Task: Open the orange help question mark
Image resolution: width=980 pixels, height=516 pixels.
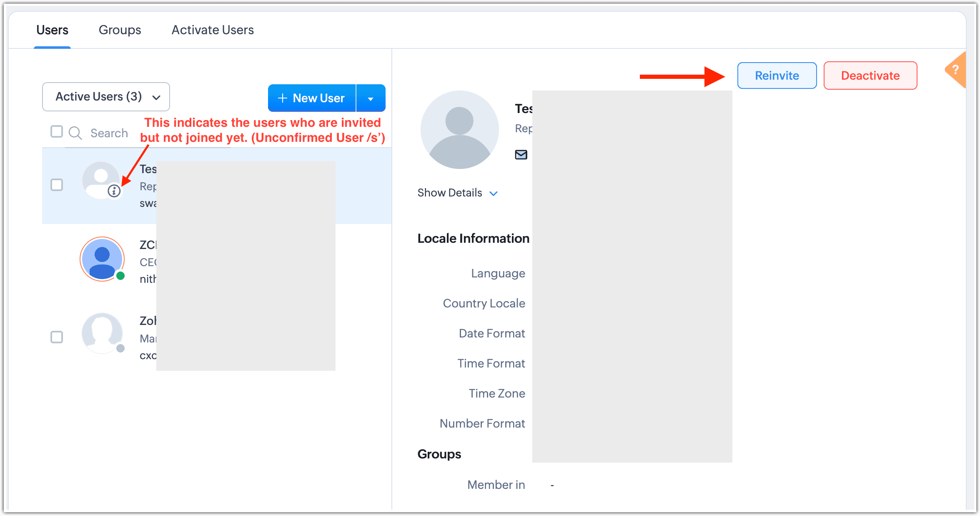Action: click(x=956, y=70)
